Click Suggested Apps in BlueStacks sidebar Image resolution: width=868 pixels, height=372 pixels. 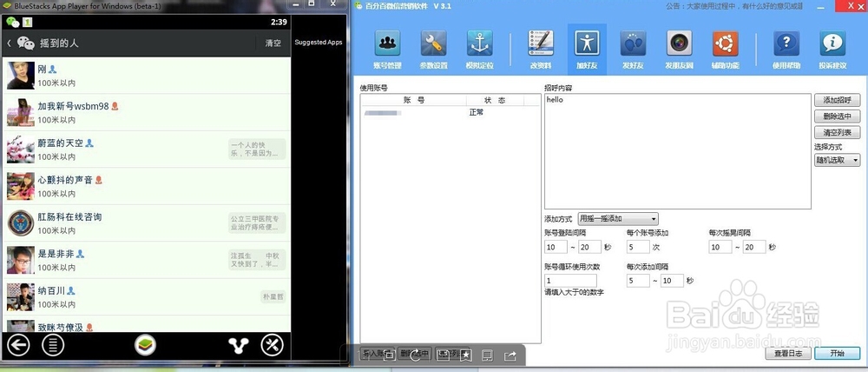click(319, 42)
